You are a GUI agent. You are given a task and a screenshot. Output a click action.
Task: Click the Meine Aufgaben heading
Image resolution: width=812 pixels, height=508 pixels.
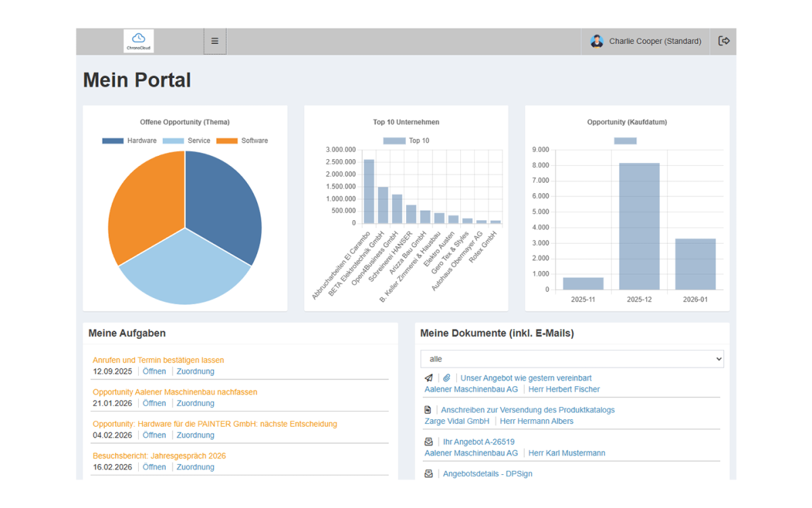pos(127,333)
